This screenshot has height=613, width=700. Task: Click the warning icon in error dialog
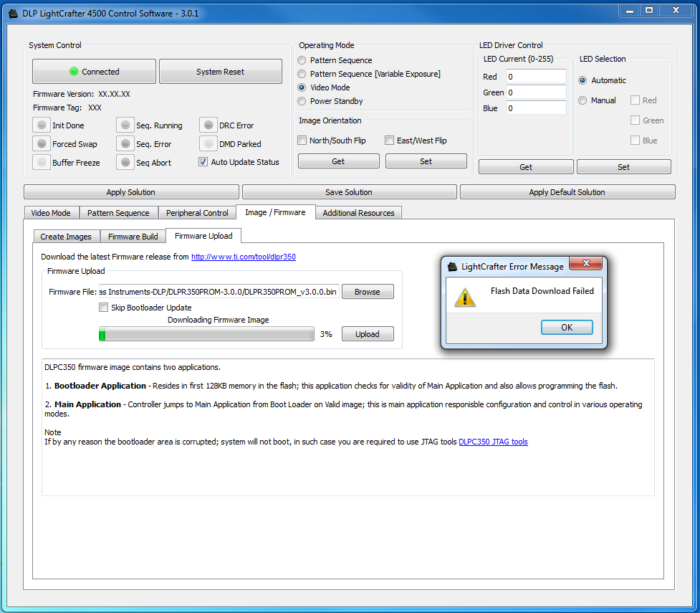click(465, 297)
